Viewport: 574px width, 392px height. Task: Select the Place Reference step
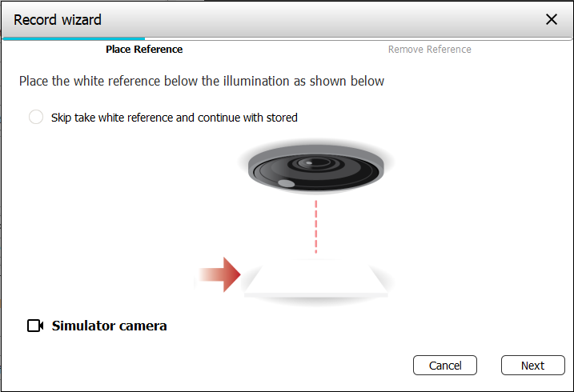(144, 50)
